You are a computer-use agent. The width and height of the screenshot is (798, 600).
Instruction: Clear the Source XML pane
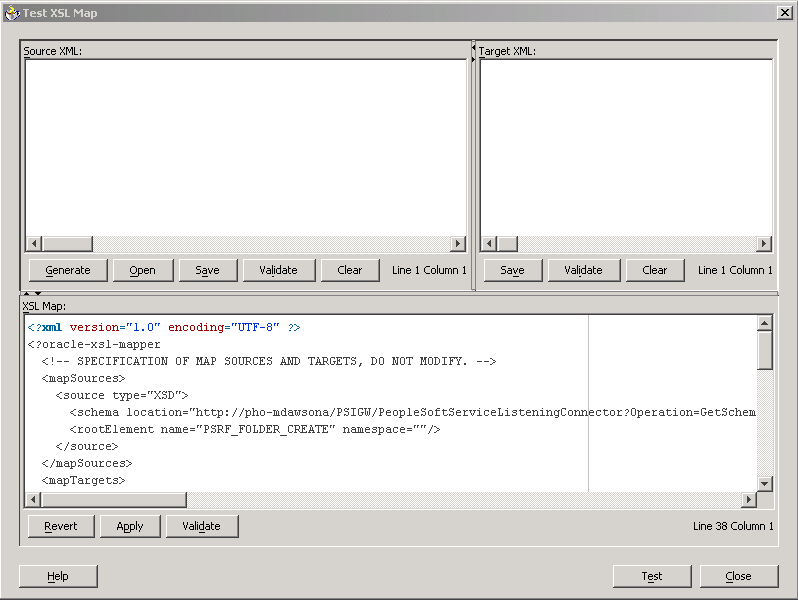(x=350, y=270)
